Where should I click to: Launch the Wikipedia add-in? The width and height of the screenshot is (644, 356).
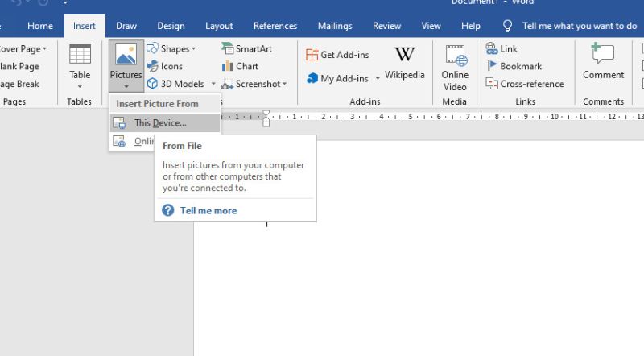pos(405,63)
